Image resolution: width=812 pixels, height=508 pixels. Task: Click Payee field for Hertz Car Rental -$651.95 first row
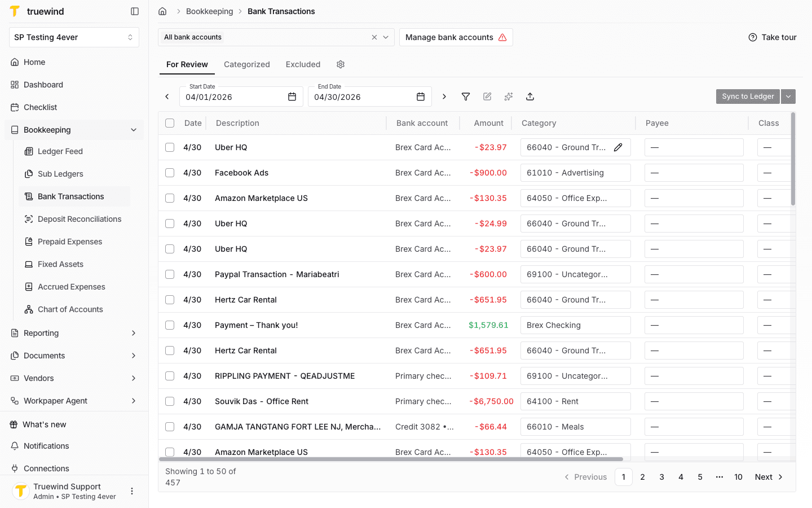point(694,300)
